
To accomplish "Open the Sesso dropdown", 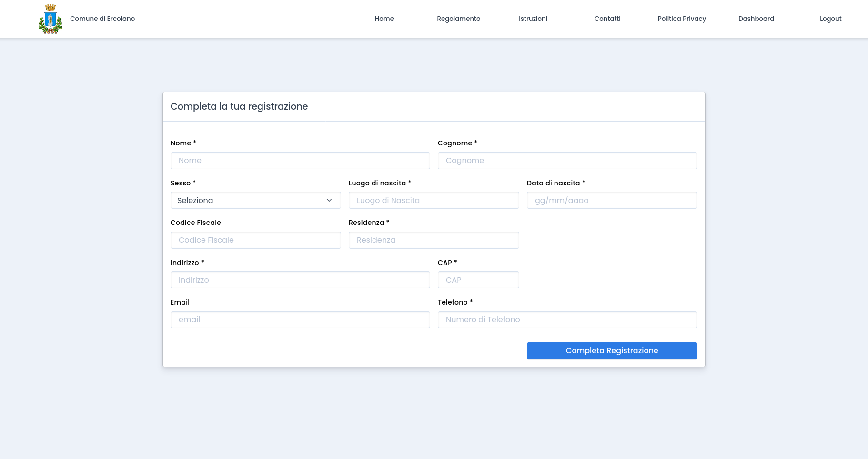I will (x=255, y=200).
